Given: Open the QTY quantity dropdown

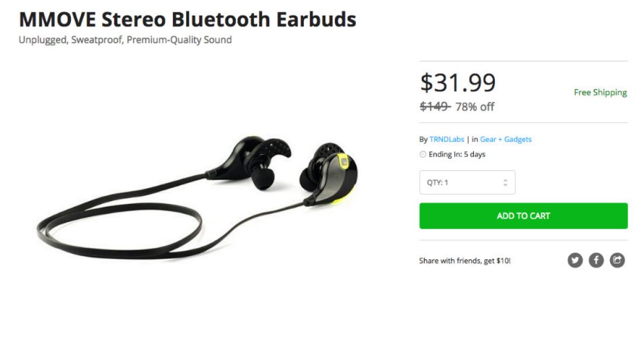Looking at the screenshot, I should [467, 182].
